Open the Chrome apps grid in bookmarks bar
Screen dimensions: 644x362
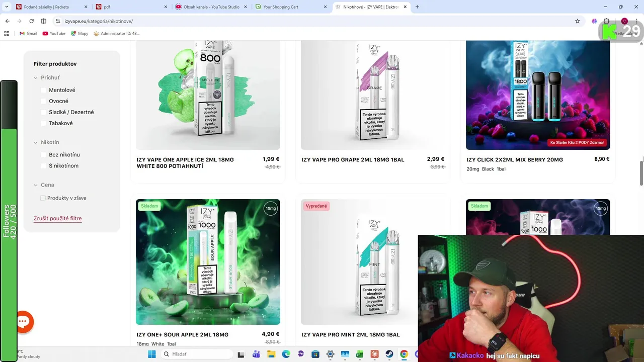[7, 33]
